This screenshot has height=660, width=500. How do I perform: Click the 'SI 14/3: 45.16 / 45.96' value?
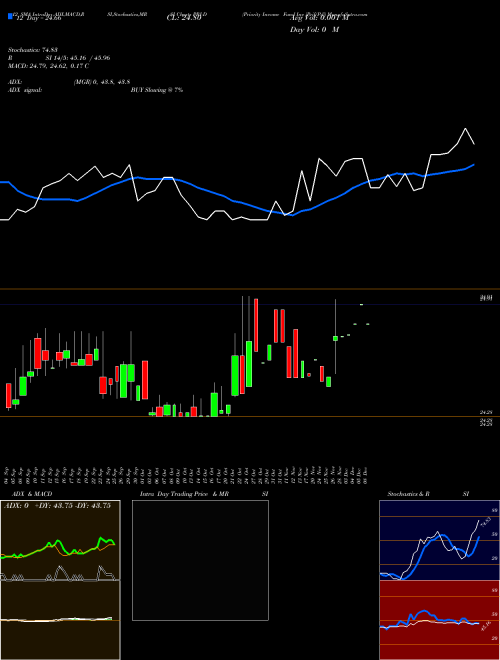click(x=78, y=58)
